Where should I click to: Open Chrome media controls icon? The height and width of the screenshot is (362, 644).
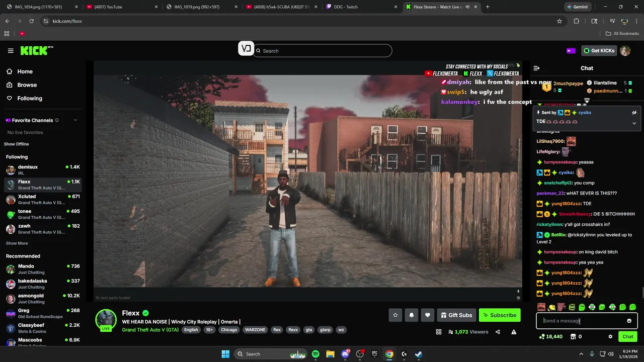[x=612, y=21]
